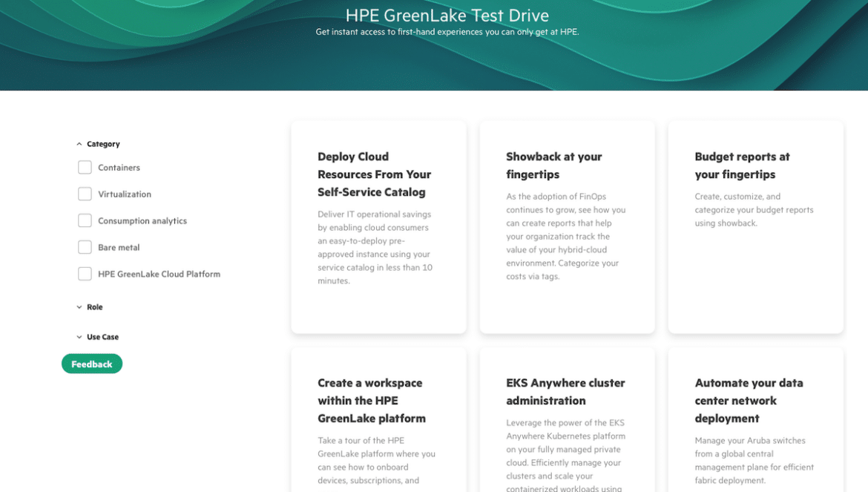Image resolution: width=868 pixels, height=492 pixels.
Task: Open Deploy Cloud Resources From Your Self-Service Catalog card
Action: pos(378,227)
